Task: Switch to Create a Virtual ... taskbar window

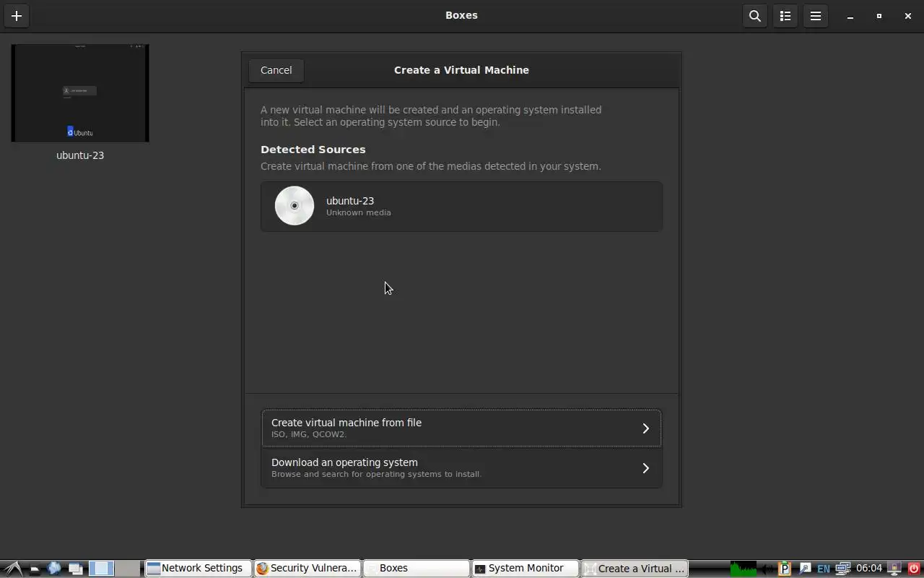Action: [x=635, y=569]
